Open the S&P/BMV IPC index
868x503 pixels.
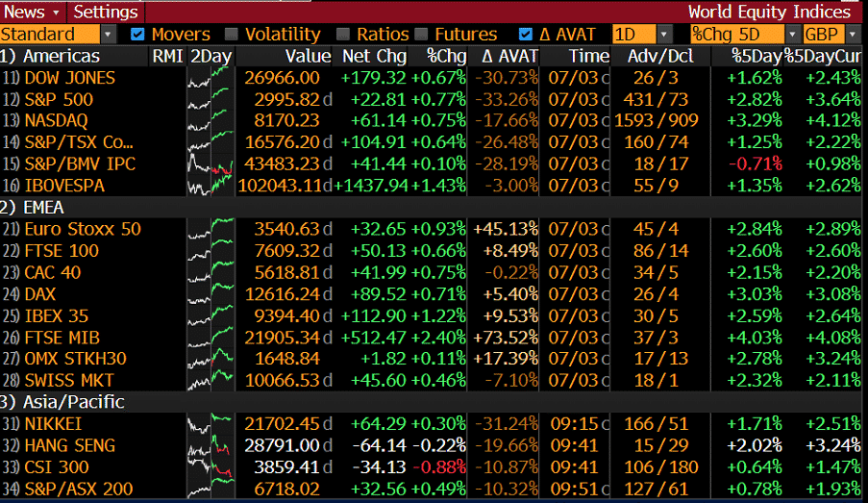(x=80, y=163)
